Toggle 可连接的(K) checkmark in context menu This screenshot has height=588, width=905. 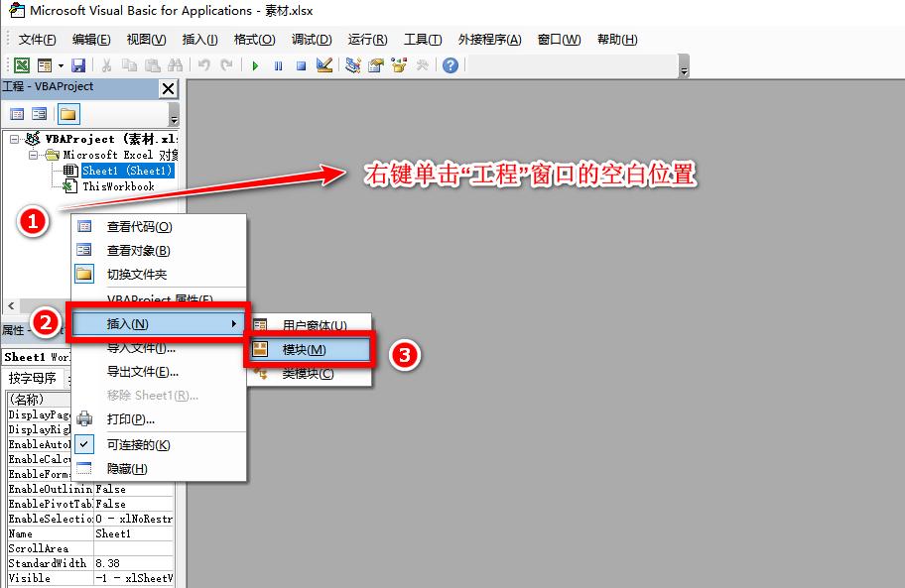[x=159, y=445]
